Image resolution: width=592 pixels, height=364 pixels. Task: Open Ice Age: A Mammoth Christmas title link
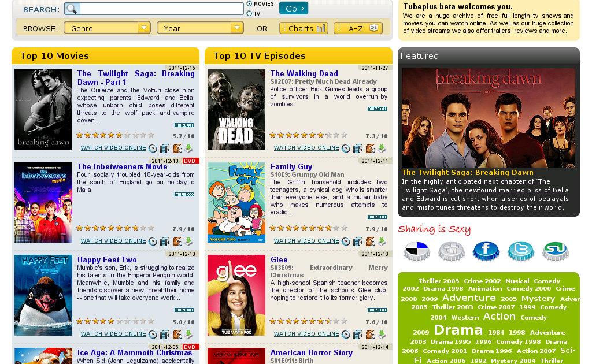(135, 352)
